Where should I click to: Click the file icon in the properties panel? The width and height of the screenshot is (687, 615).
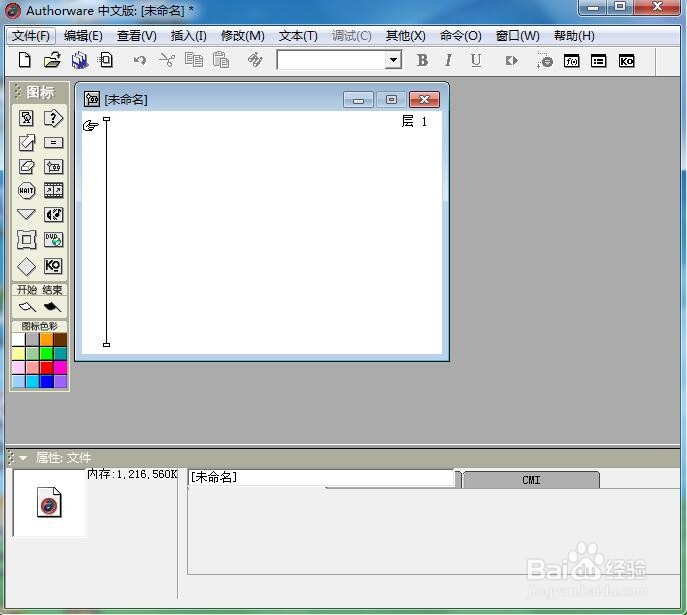pyautogui.click(x=49, y=502)
